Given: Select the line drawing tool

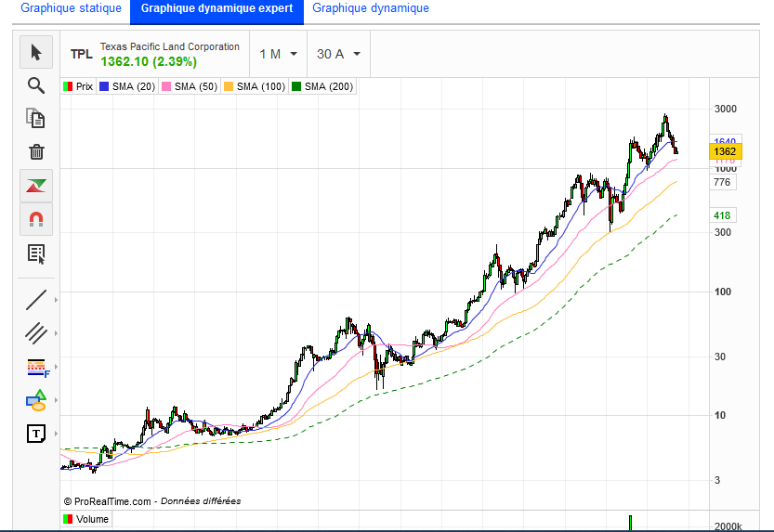Looking at the screenshot, I should [36, 300].
